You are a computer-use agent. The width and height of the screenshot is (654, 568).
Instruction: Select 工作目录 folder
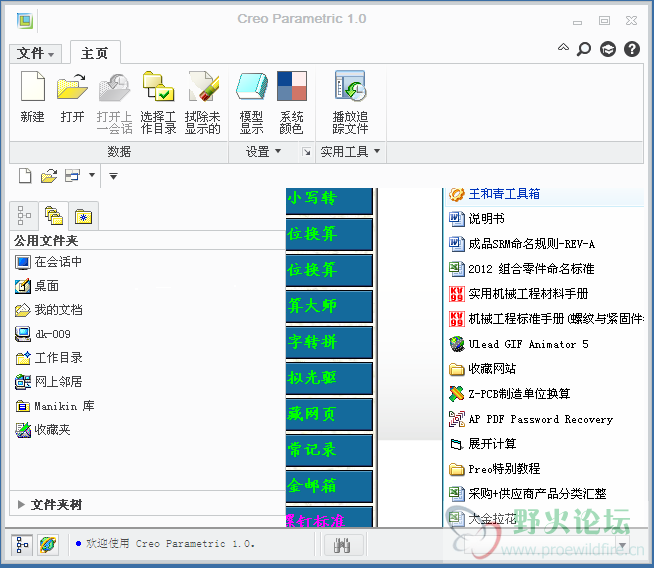click(x=49, y=358)
